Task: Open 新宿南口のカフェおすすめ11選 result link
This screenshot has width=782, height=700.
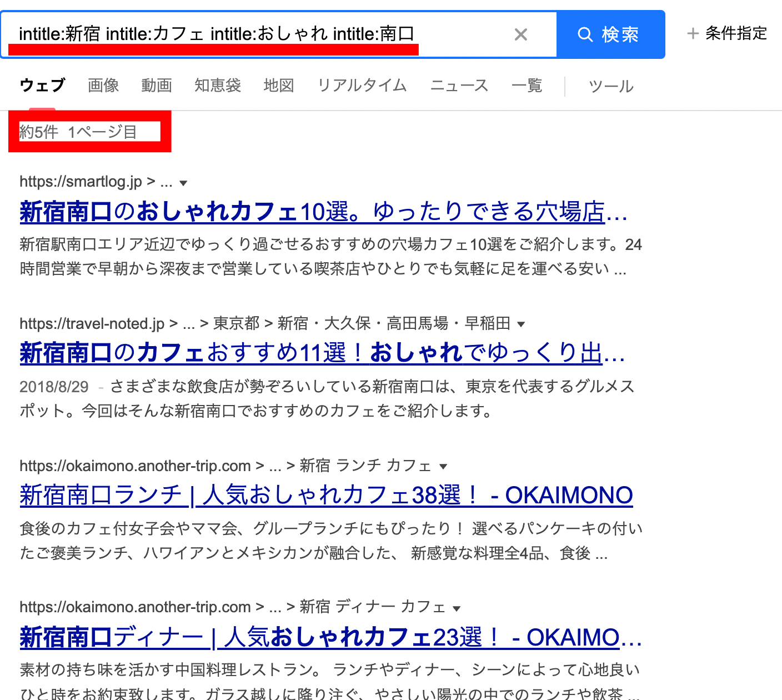Action: pos(322,353)
